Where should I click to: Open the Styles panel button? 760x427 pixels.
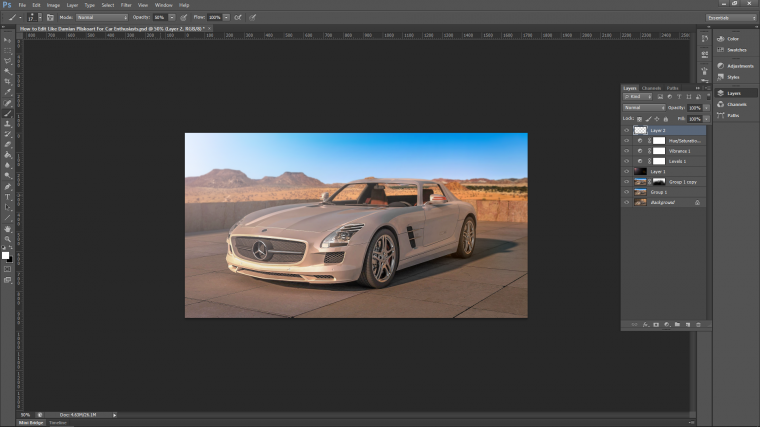728,77
